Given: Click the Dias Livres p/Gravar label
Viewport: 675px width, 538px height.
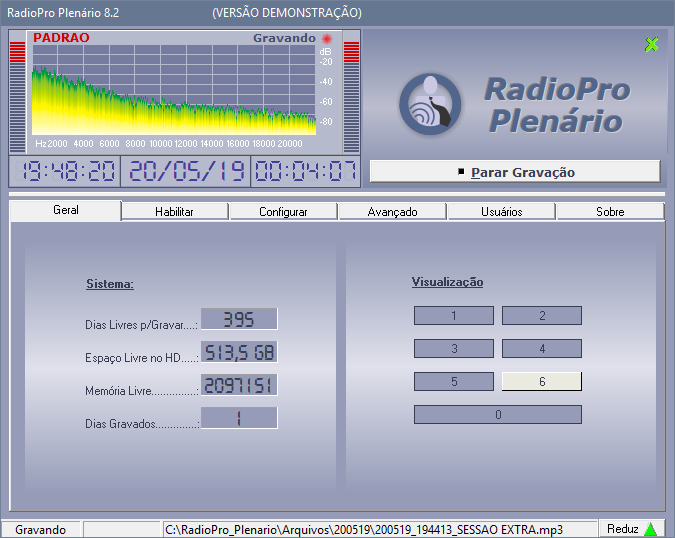Looking at the screenshot, I should click(141, 325).
